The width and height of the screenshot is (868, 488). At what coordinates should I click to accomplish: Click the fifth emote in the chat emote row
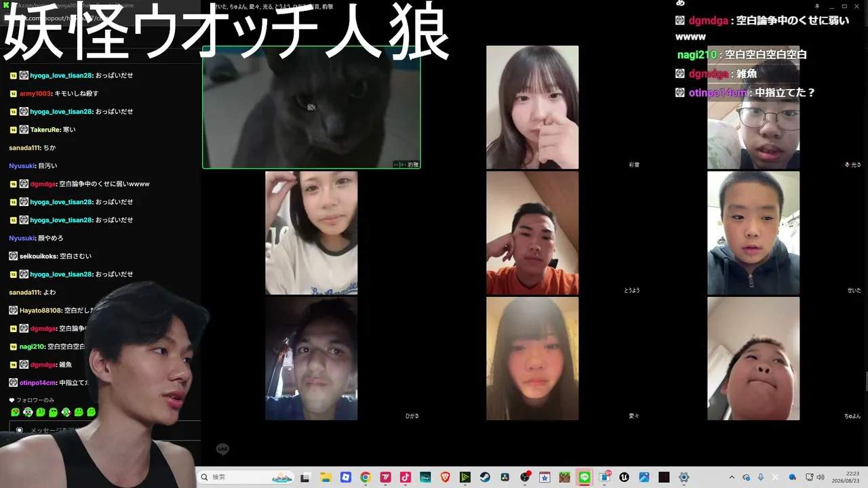66,412
